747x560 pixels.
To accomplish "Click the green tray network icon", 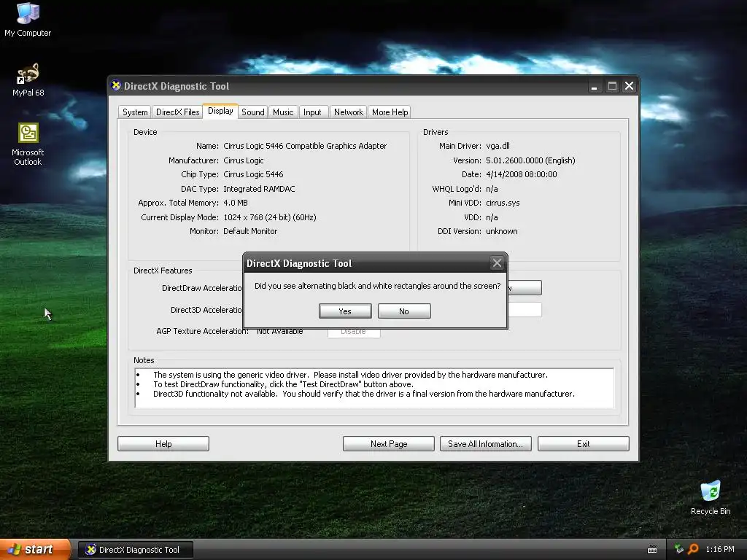I will (x=679, y=549).
